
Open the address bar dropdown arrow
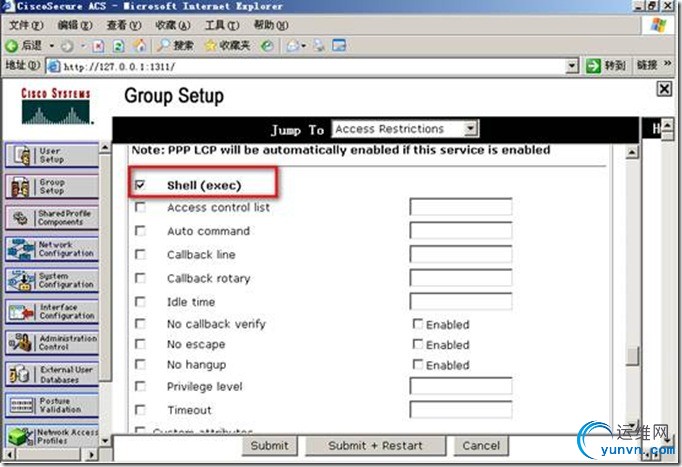click(x=572, y=66)
